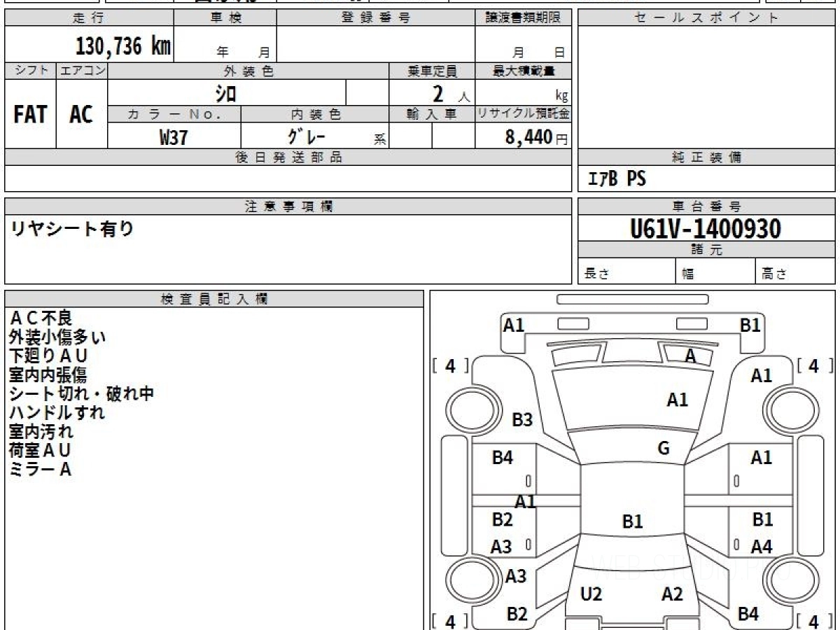Click the G mark on the windshield
This screenshot has width=840, height=630.
[664, 449]
